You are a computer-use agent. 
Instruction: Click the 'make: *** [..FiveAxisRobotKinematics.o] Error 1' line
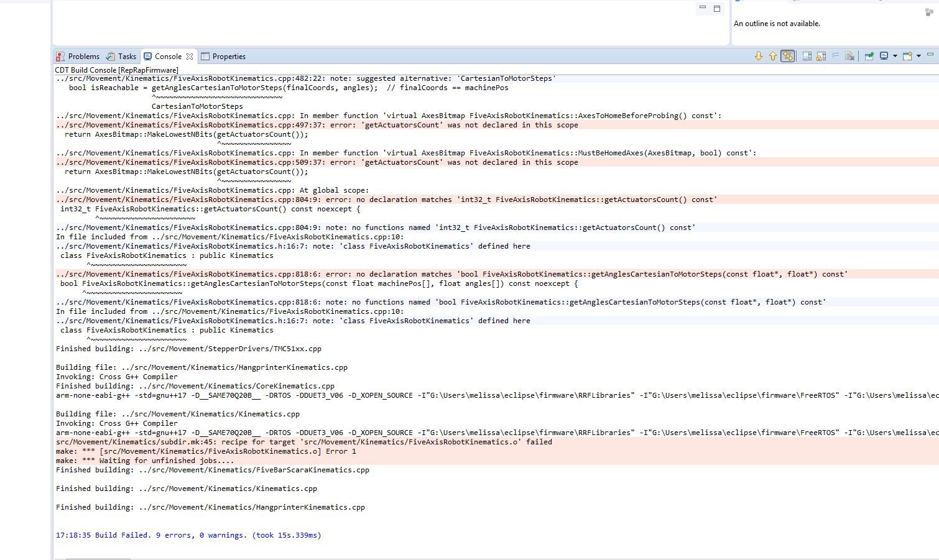pos(206,451)
